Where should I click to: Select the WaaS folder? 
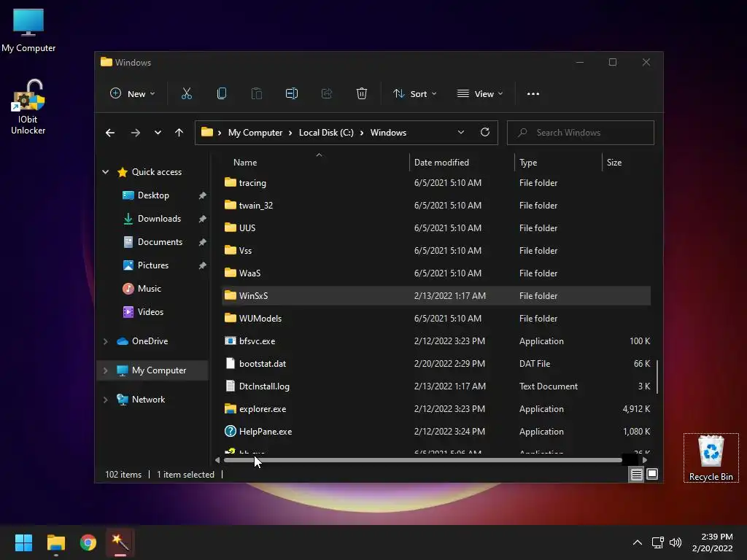tap(436, 273)
